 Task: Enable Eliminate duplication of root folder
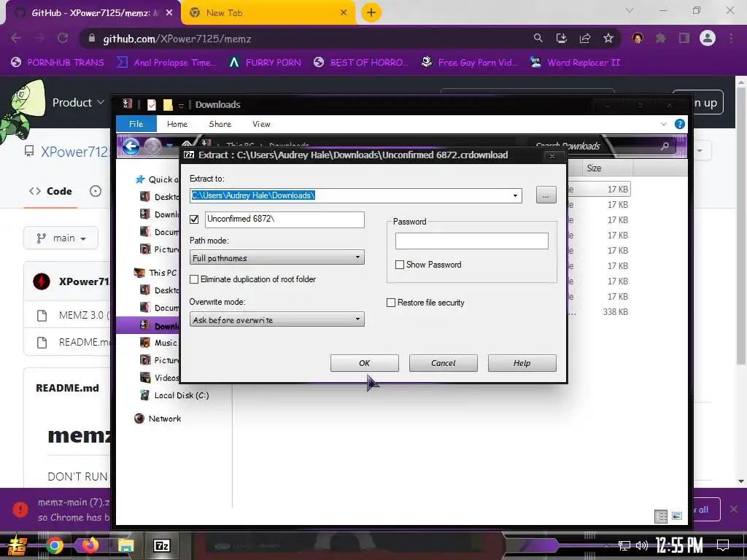click(194, 279)
